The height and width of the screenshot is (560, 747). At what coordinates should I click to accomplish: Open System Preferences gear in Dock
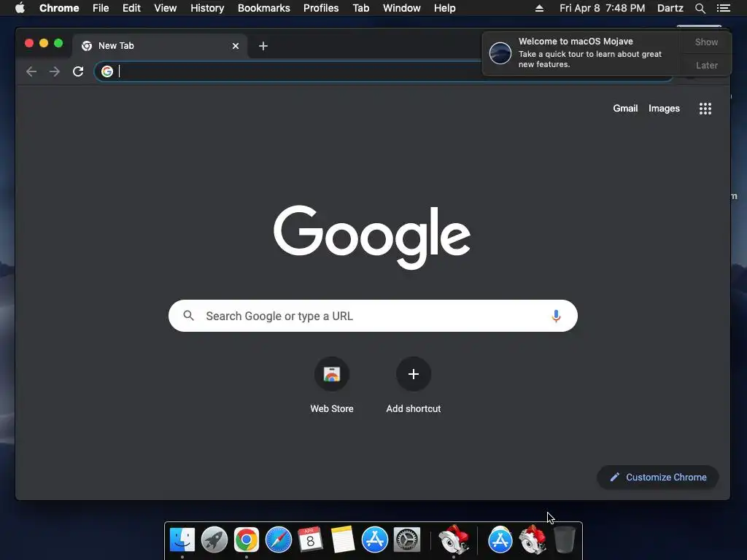(407, 540)
